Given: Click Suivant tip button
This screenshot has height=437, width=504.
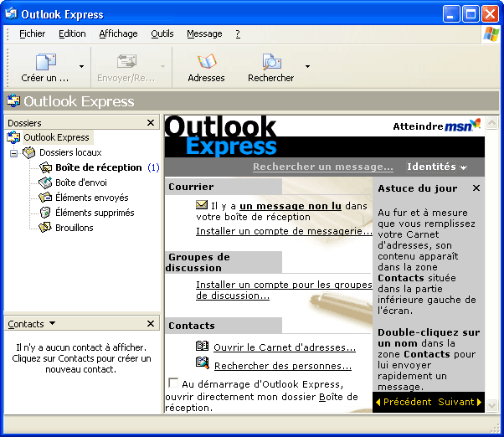Looking at the screenshot, I should [460, 402].
